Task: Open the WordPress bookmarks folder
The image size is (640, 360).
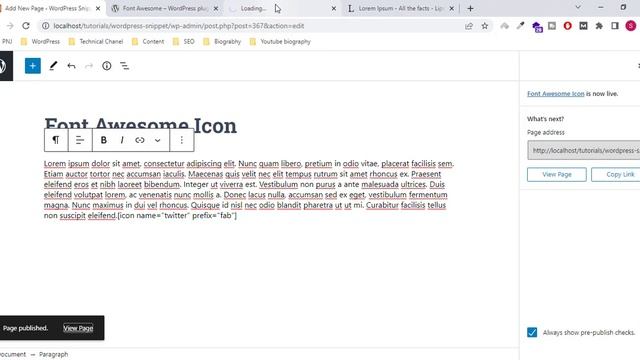Action: [x=40, y=42]
